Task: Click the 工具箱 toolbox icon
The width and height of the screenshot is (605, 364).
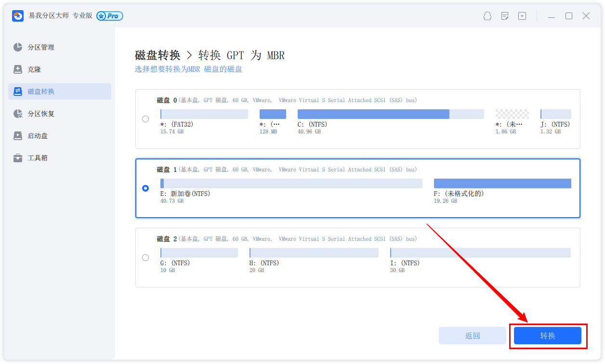Action: pyautogui.click(x=18, y=158)
